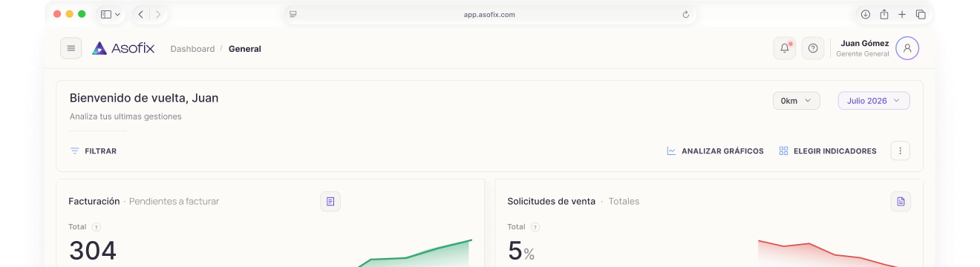Click 'Pendientes a facturar' subtitle
This screenshot has height=267, width=980.
pyautogui.click(x=174, y=201)
